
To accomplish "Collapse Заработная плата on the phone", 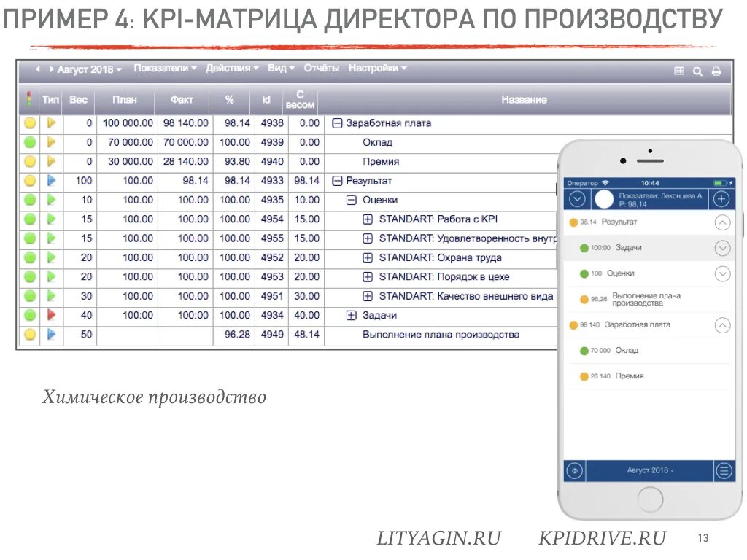I will 723,325.
